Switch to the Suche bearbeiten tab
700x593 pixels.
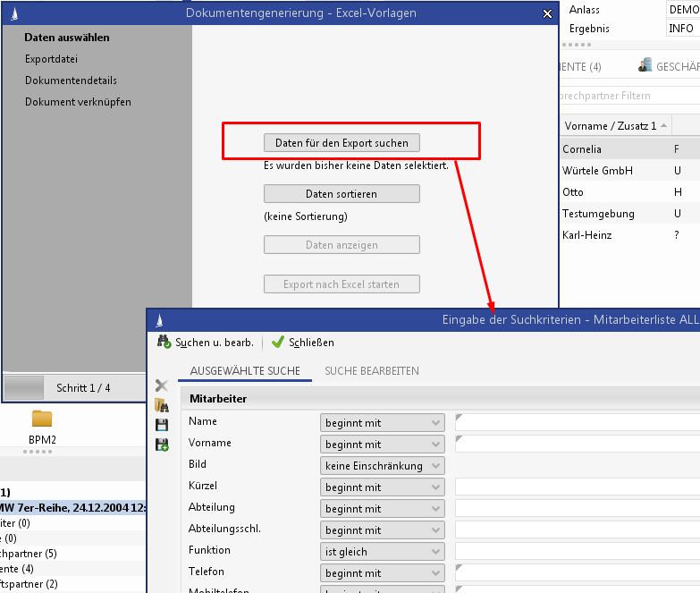pyautogui.click(x=371, y=370)
